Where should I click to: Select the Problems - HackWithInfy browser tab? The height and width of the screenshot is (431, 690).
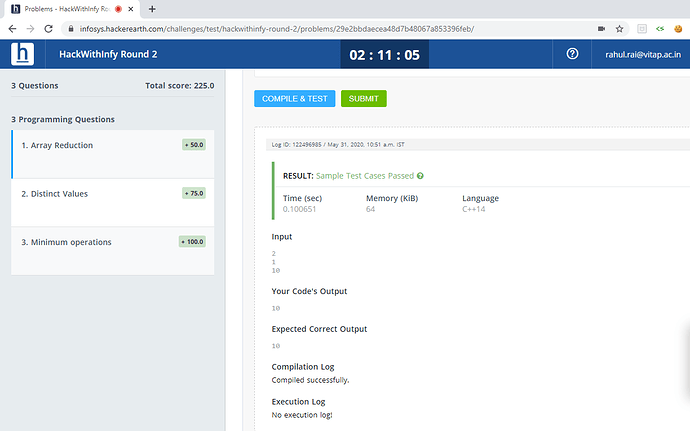73,9
